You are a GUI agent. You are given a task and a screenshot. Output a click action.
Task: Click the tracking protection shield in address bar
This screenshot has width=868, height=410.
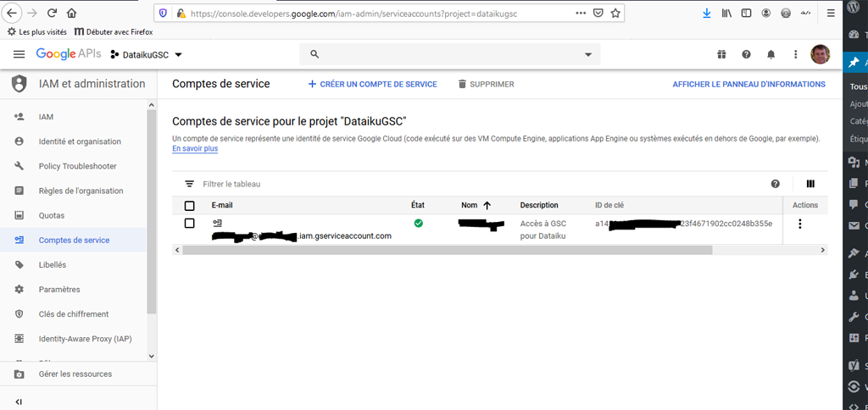[x=163, y=14]
